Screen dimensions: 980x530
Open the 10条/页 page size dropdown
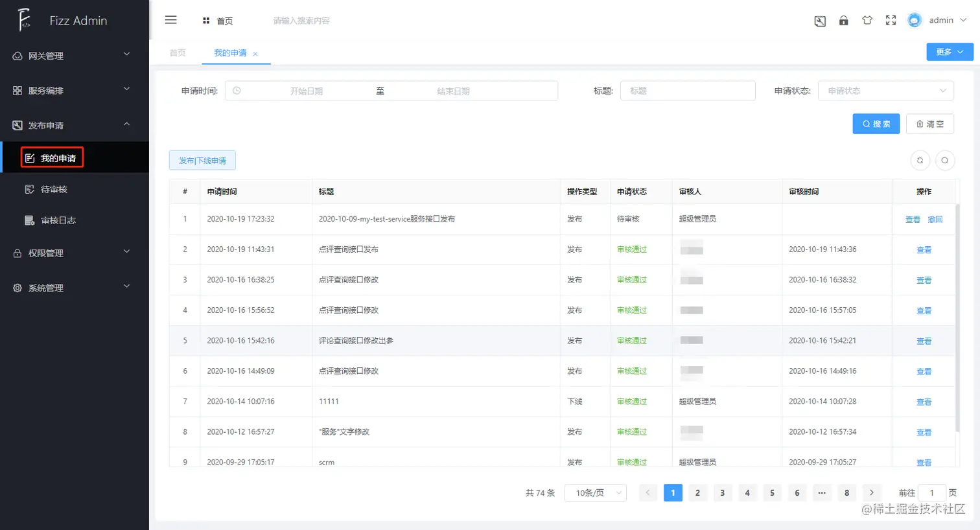[x=596, y=493]
